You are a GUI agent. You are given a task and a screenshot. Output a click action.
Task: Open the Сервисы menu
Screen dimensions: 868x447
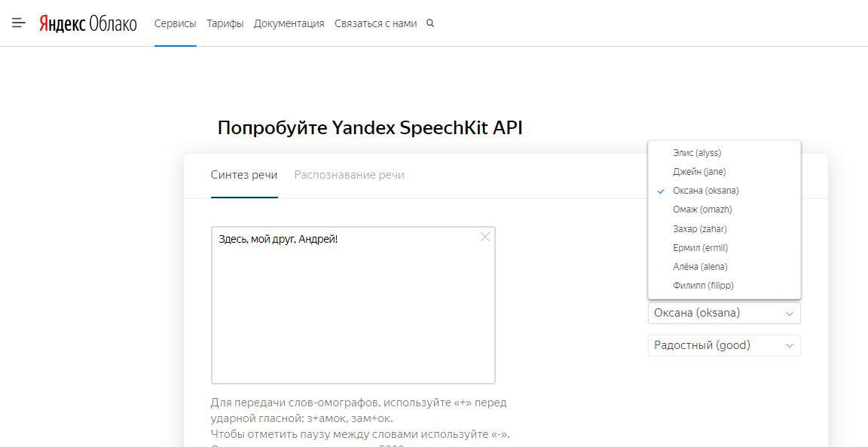click(x=175, y=24)
